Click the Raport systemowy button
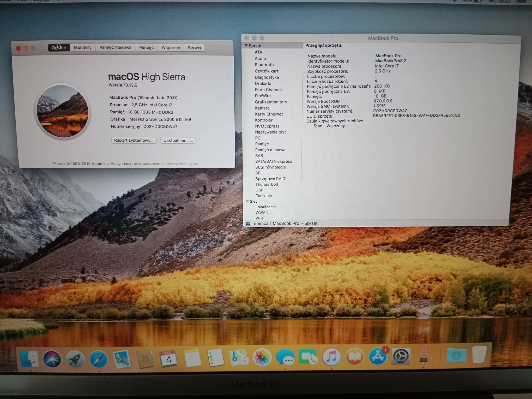This screenshot has height=399, width=532. [134, 140]
